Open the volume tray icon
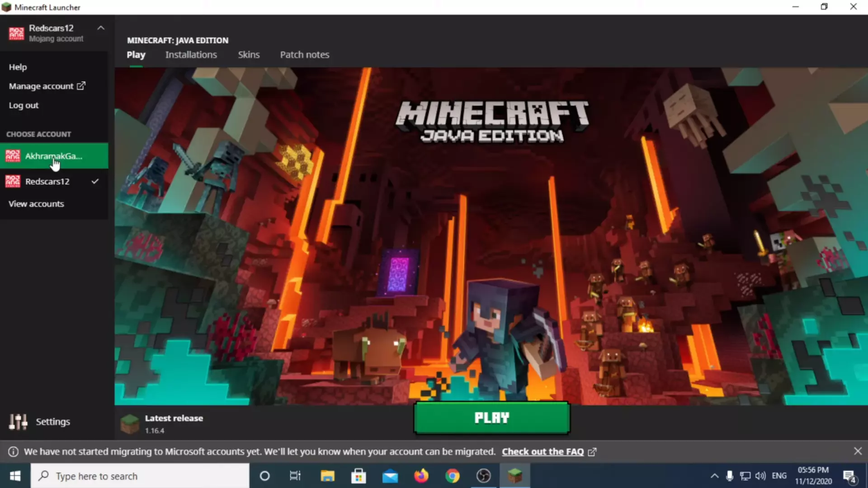The width and height of the screenshot is (868, 488). coord(760,476)
